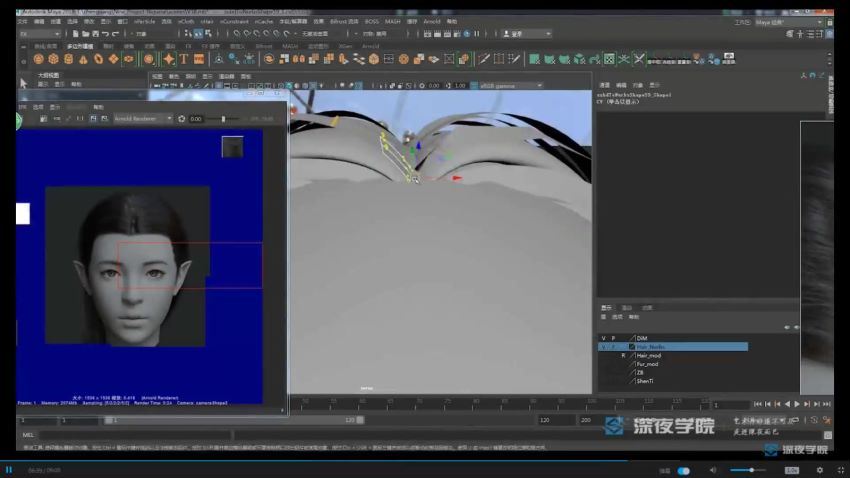
Task: Click the New Scene icon in status line
Action: [x=75, y=34]
